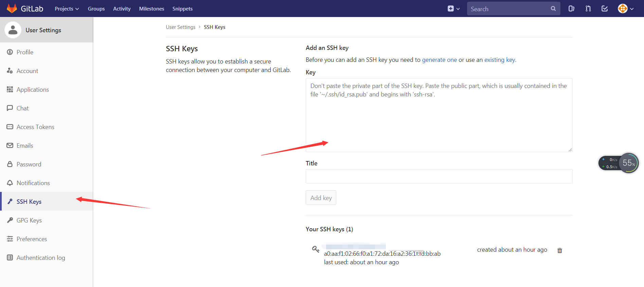The height and width of the screenshot is (287, 644).
Task: Open Snippets in top navigation
Action: [182, 9]
